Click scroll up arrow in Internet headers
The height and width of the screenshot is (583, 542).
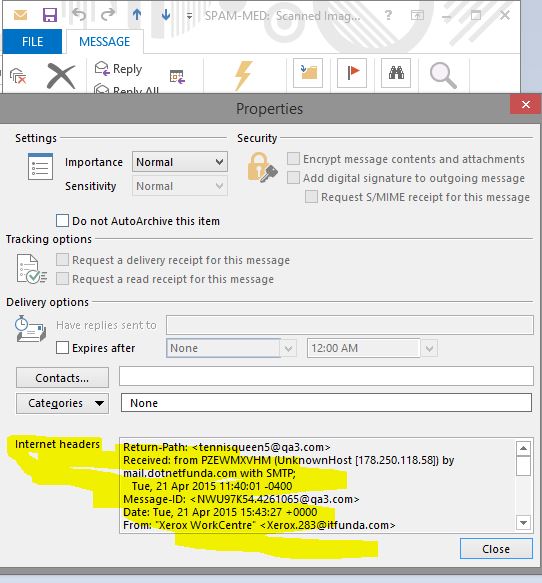(523, 448)
